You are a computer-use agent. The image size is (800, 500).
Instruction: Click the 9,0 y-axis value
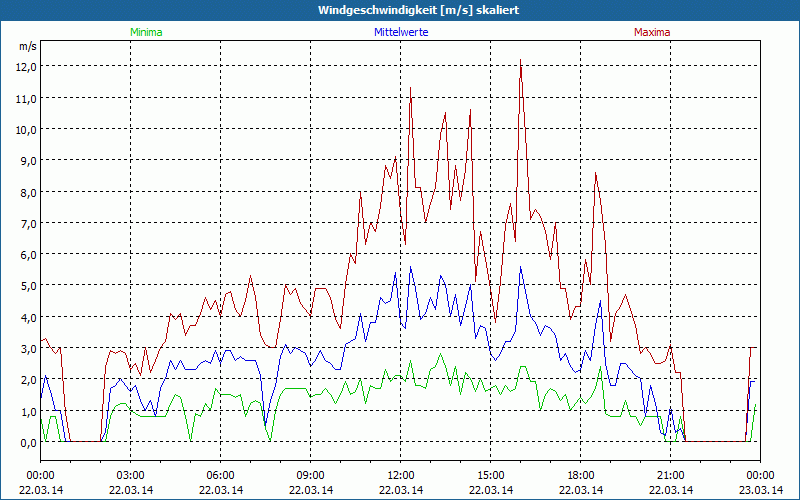click(29, 161)
